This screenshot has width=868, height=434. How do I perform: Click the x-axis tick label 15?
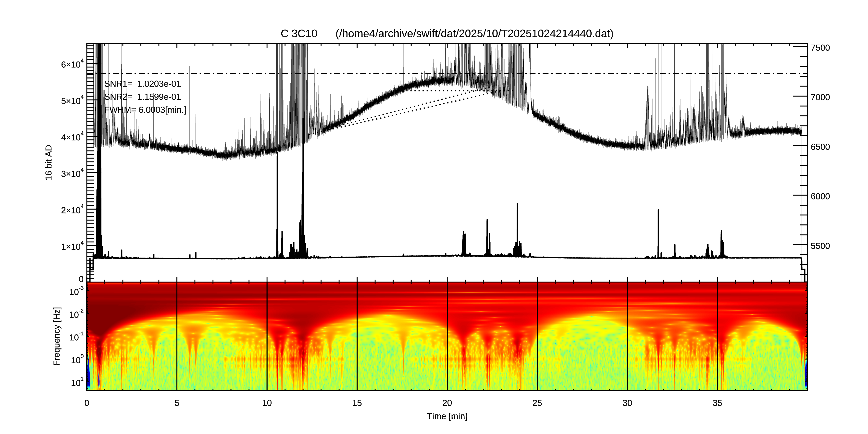coord(357,403)
